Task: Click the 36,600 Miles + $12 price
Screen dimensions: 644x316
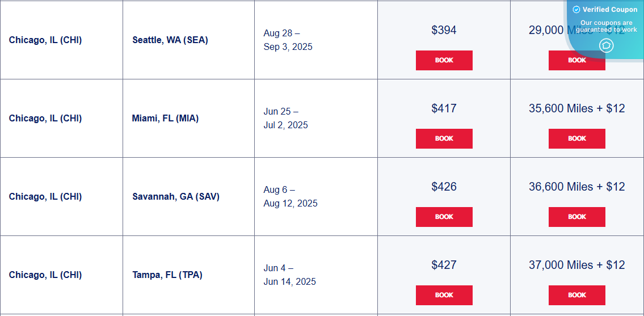Action: click(x=576, y=187)
